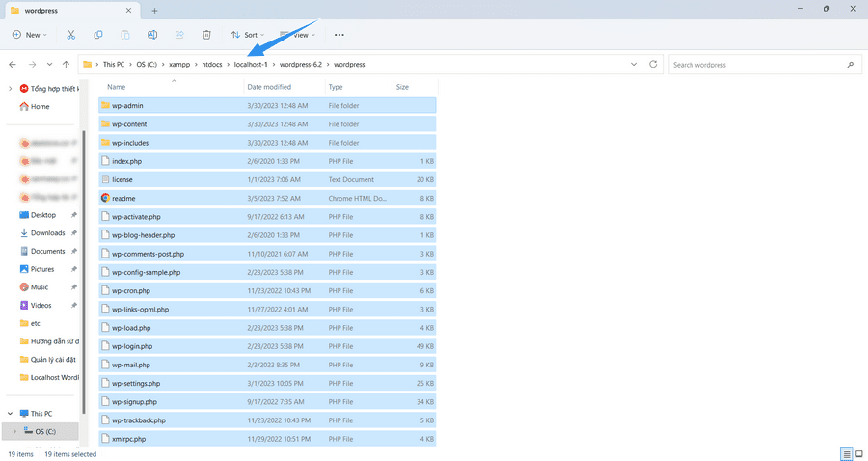The width and height of the screenshot is (868, 461).
Task: Navigate to OS (C:) in breadcrumb
Action: tap(147, 65)
